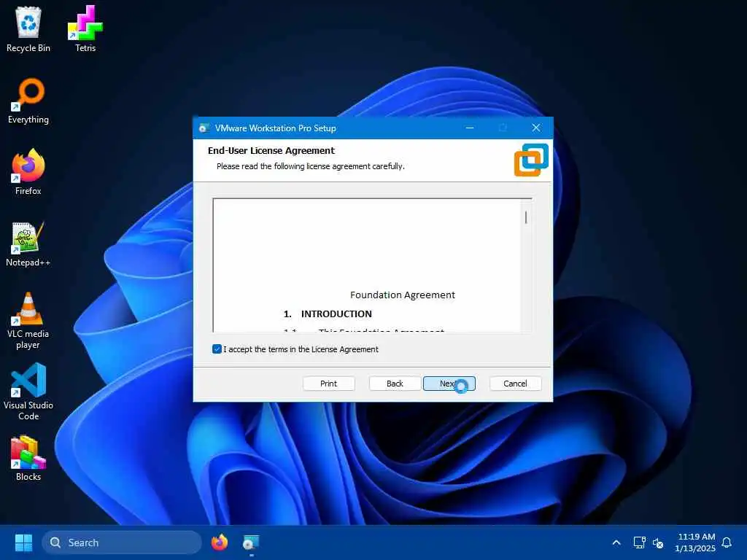Click the 1. INTRODUCTION heading
747x560 pixels.
pyautogui.click(x=328, y=314)
